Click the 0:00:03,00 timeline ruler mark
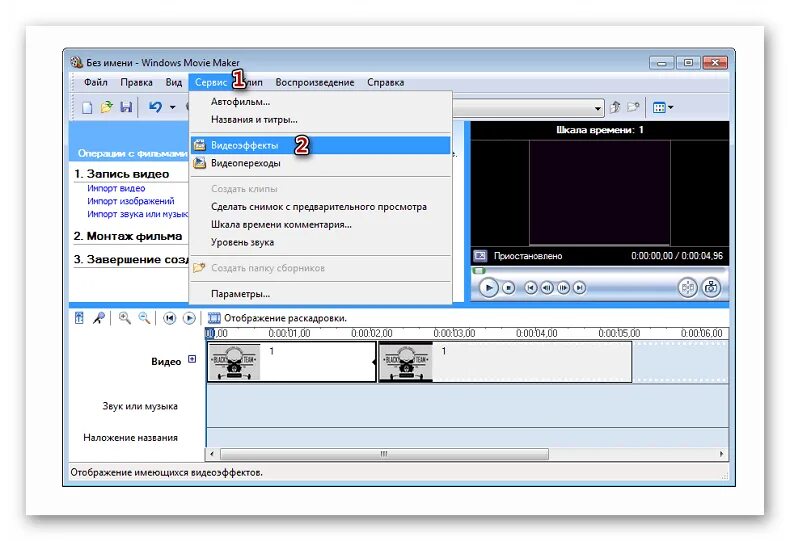This screenshot has width=790, height=541. click(454, 333)
